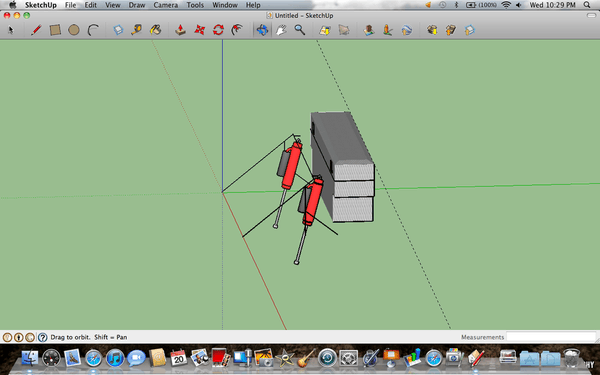Open the Help menu

coord(253,5)
